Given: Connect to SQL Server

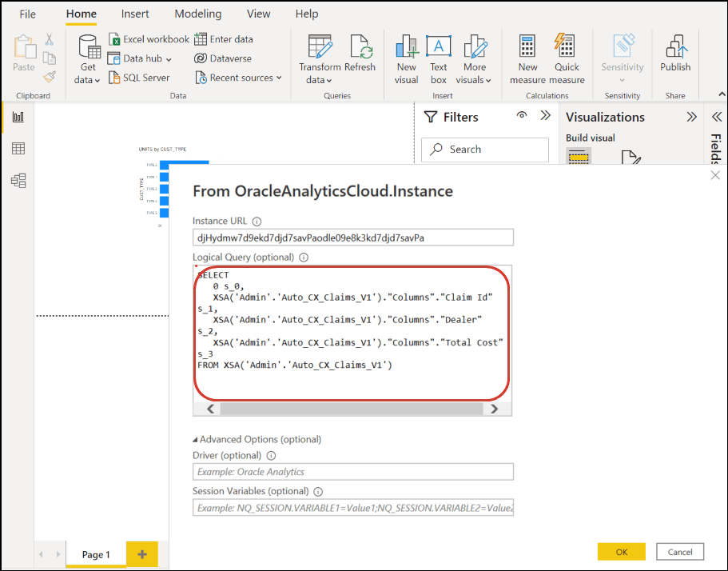Looking at the screenshot, I should point(146,78).
